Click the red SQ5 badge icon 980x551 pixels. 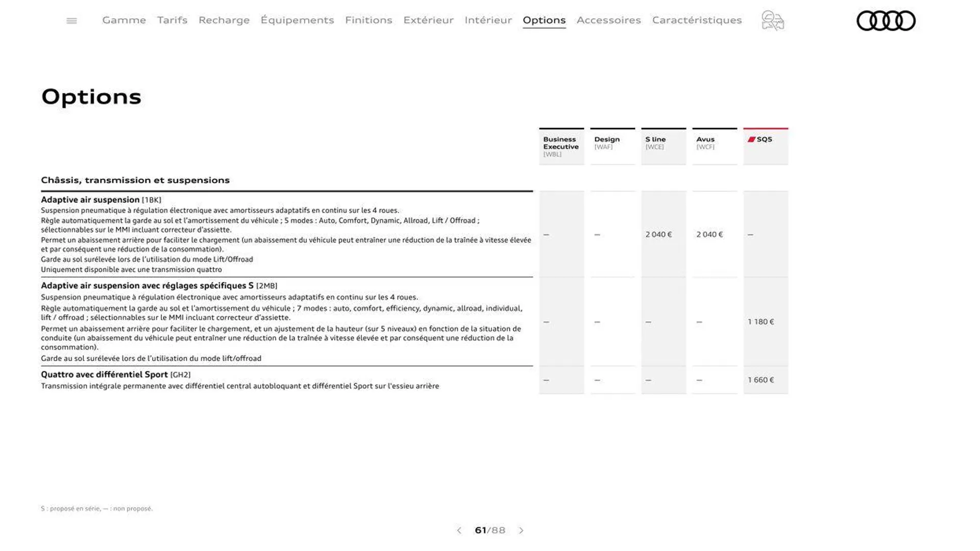751,139
